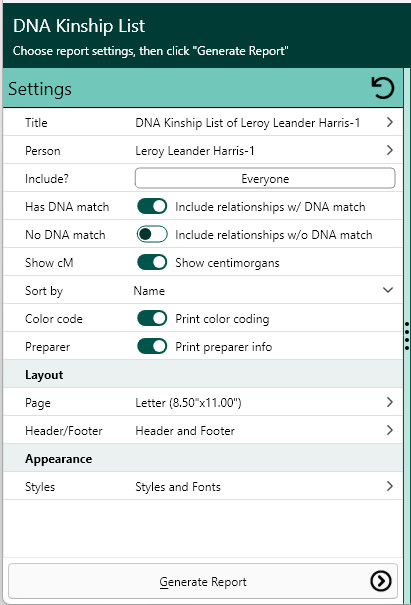Click the Header/Footer row label

click(64, 431)
